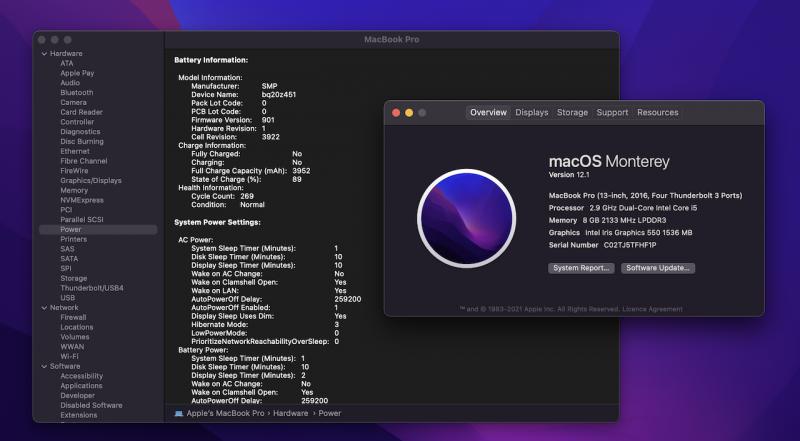Collapse the Network section disclosure triangle
Viewport: 800px width, 441px height.
[44, 307]
